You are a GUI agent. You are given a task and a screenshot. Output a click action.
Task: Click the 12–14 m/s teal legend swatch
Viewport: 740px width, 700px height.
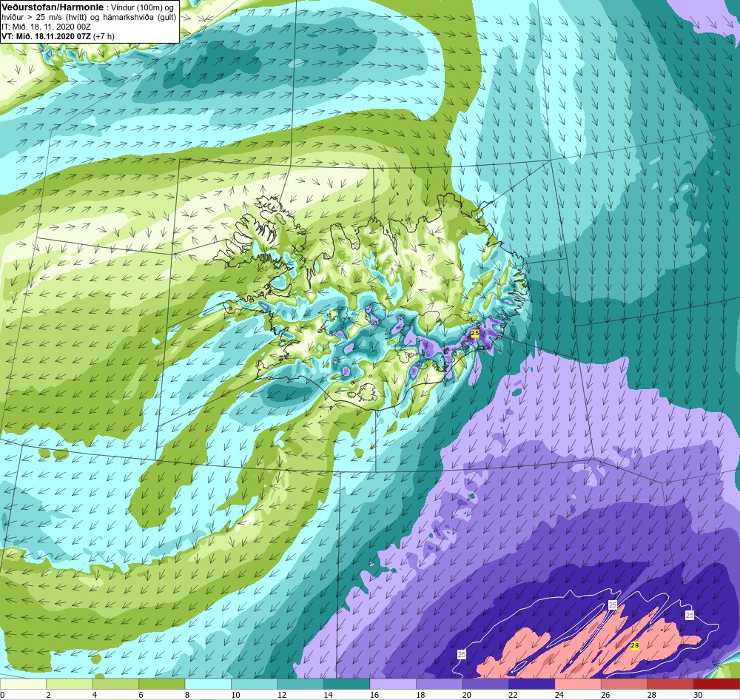[300, 684]
